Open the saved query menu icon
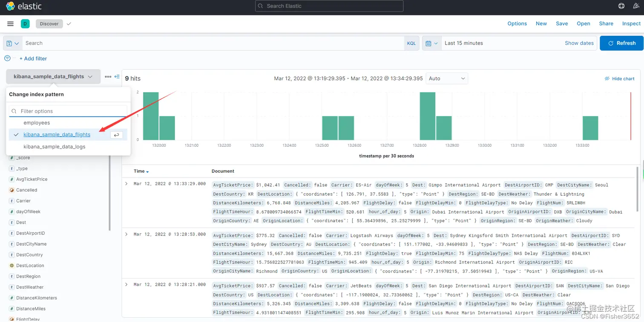Screen dimensions: 644x322 tap(13, 43)
